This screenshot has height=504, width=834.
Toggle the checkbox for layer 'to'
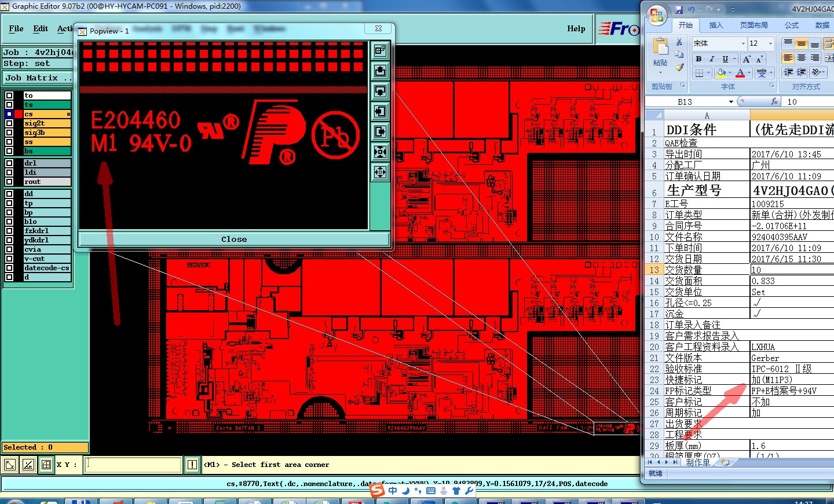9,95
